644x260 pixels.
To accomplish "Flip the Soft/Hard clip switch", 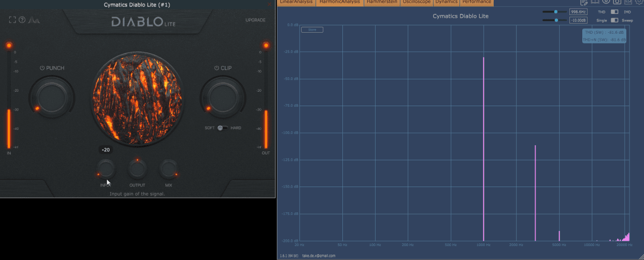I will pos(222,128).
